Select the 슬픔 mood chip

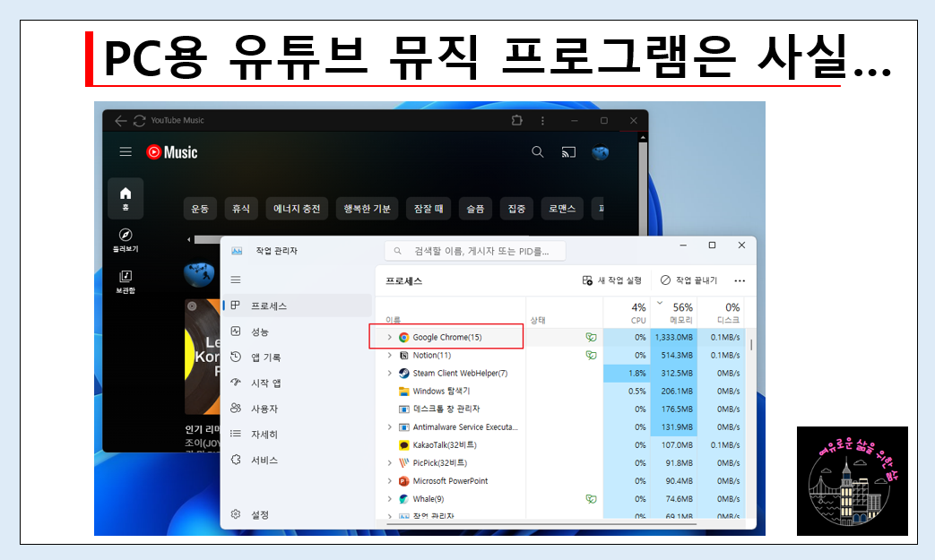click(x=475, y=209)
